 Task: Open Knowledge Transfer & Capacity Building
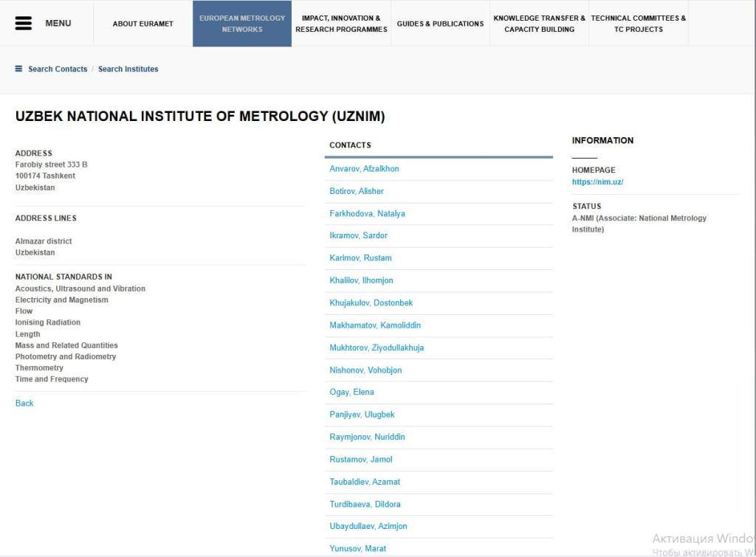coord(539,24)
